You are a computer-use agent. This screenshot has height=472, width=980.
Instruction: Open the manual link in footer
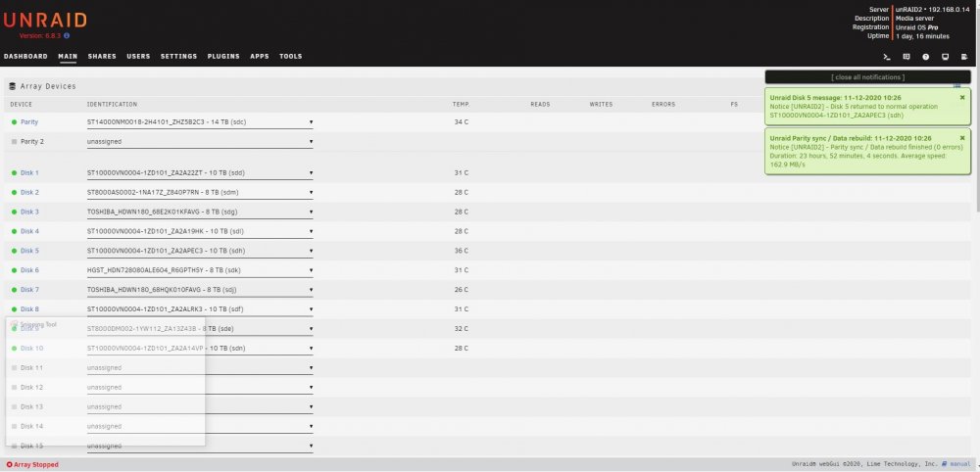pos(960,464)
